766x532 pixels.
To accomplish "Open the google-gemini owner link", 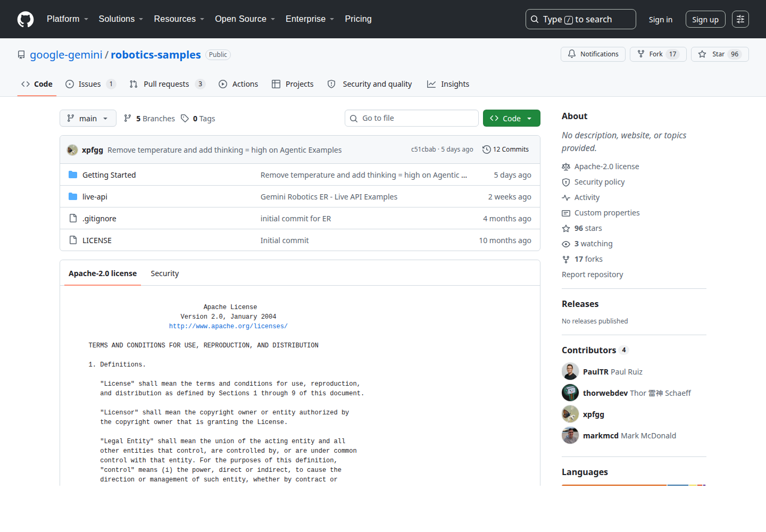I will click(66, 55).
